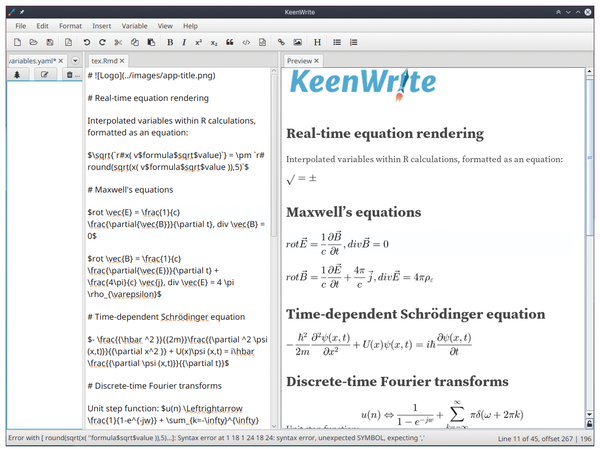
Task: Click the status bar syntax error message
Action: 216,438
